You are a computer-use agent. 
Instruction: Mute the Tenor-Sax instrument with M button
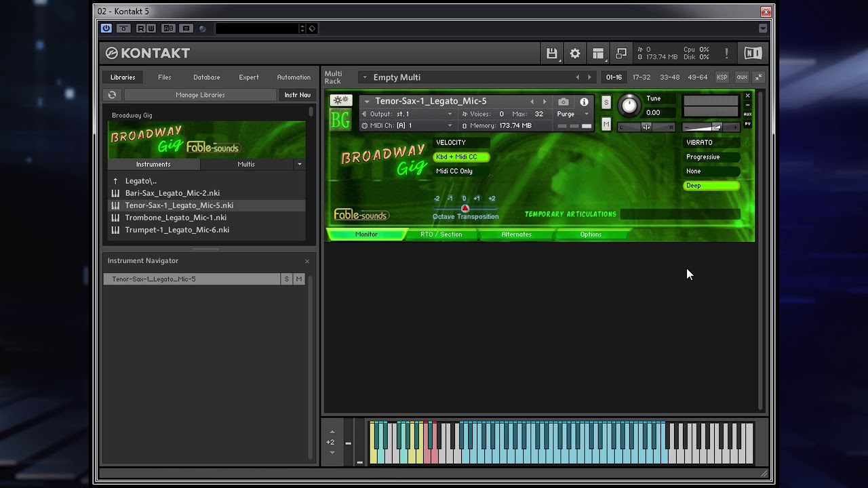(606, 123)
